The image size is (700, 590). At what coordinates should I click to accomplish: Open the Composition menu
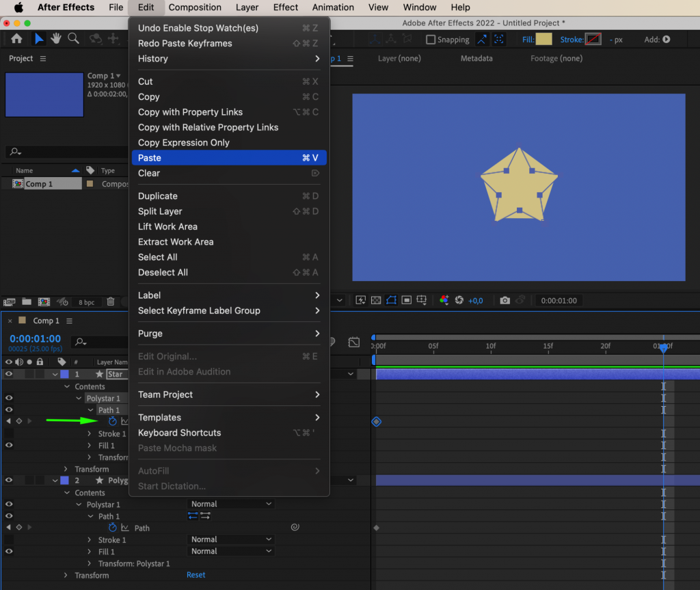(x=195, y=8)
